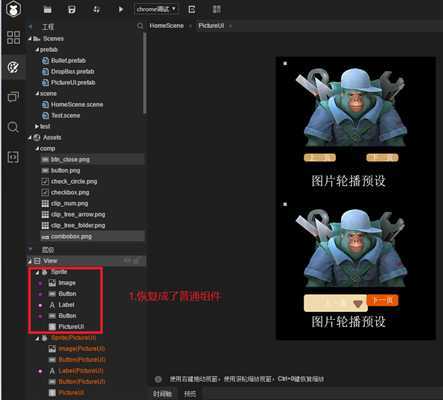This screenshot has width=443, height=400.
Task: Select the white PictureUI node in hierarchy
Action: click(x=71, y=327)
